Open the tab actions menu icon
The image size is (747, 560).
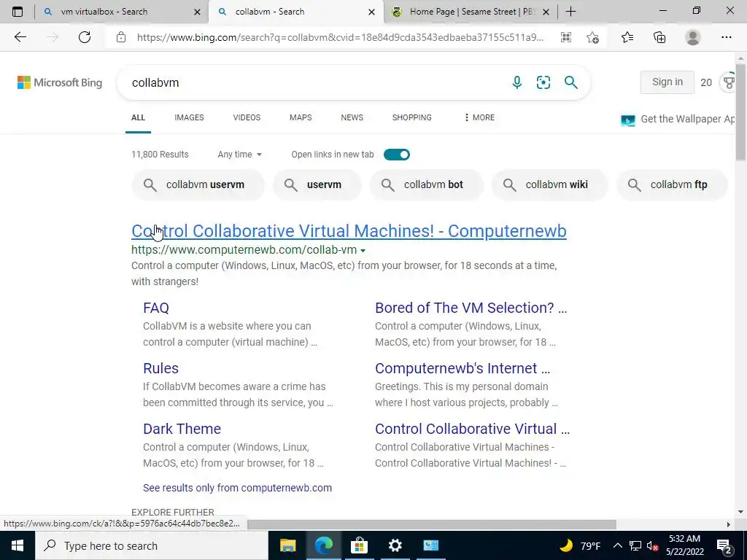click(18, 12)
